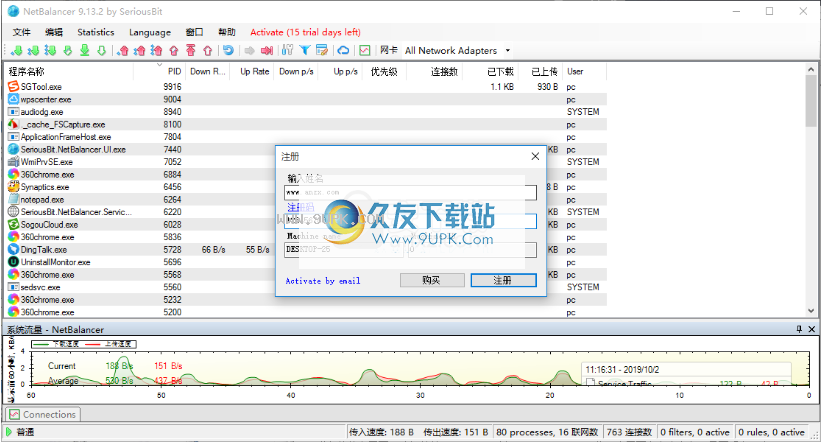
Task: Switch to the Connections tab
Action: [43, 415]
